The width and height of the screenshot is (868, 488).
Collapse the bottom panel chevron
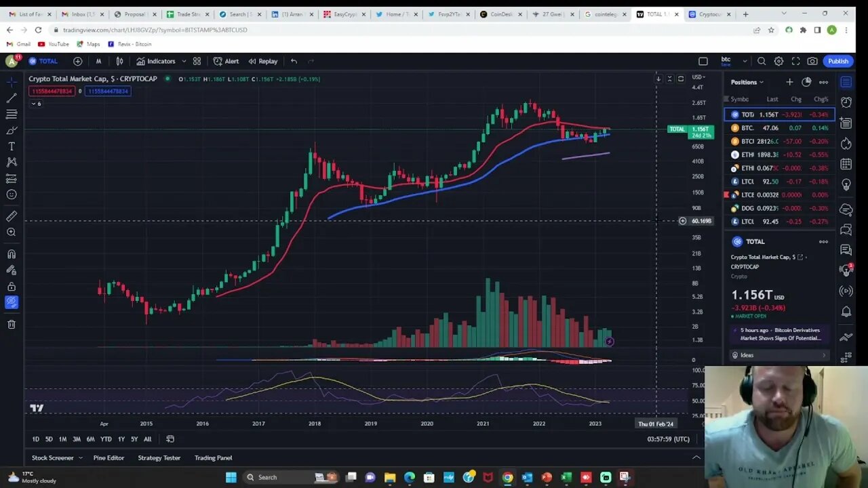coord(696,457)
